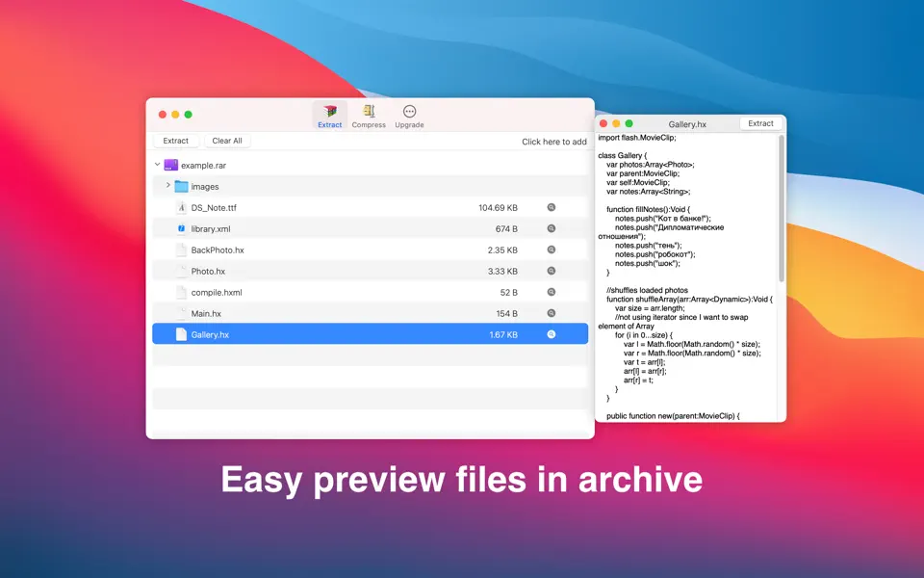Click the 'var size = arr.length;' line
This screenshot has height=578, width=924.
(x=650, y=308)
